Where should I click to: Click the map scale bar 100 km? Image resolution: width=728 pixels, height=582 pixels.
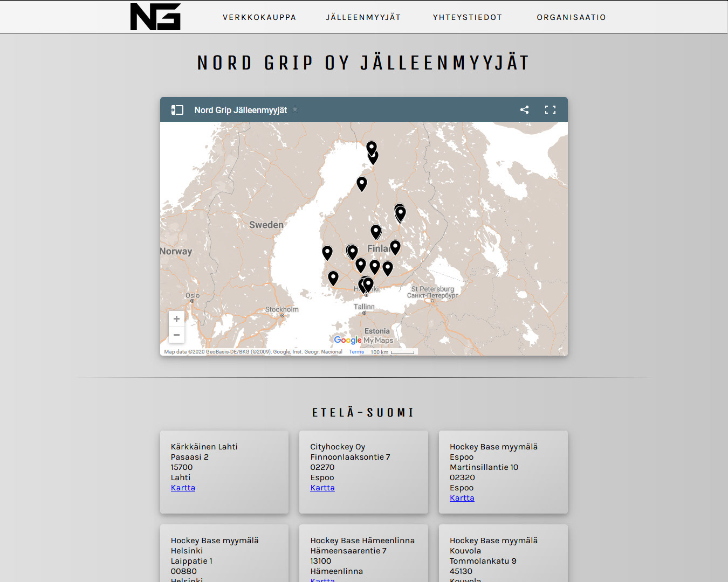click(393, 352)
